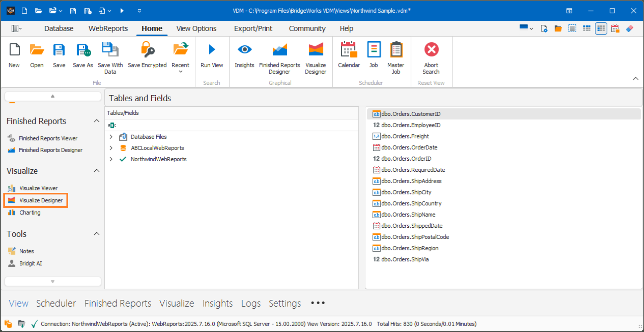The height and width of the screenshot is (332, 644).
Task: Click the Run View play icon
Action: coord(212,51)
